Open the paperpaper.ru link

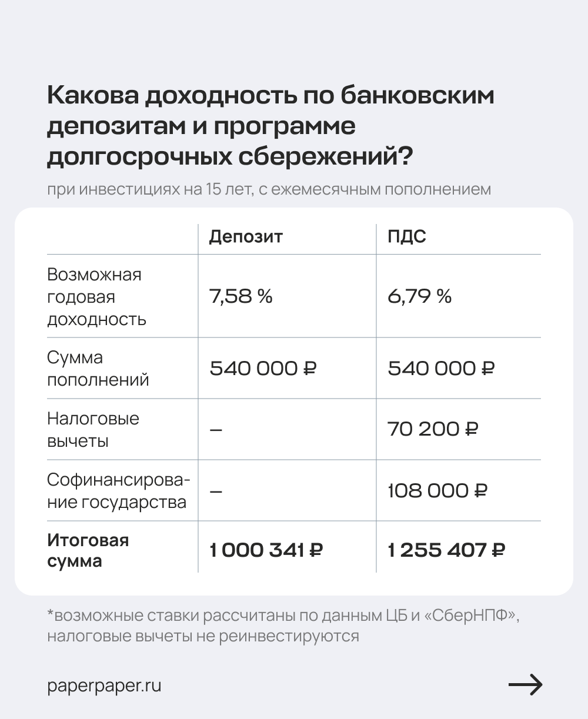click(x=104, y=685)
